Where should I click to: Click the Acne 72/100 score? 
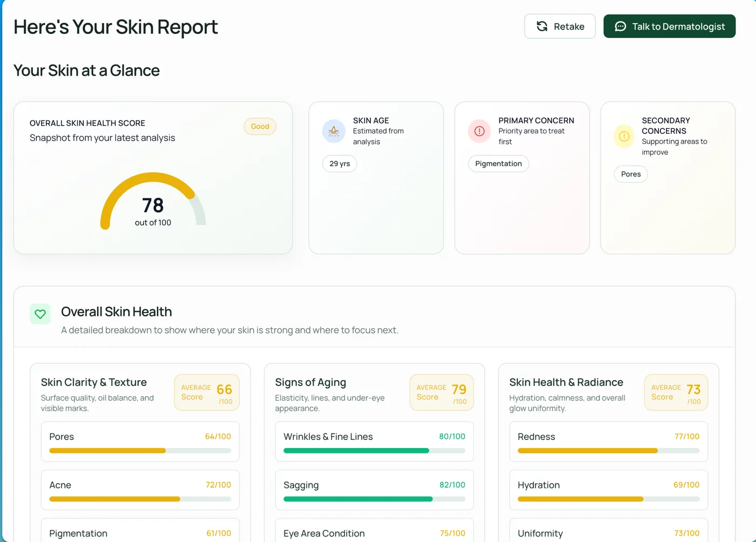click(x=218, y=485)
